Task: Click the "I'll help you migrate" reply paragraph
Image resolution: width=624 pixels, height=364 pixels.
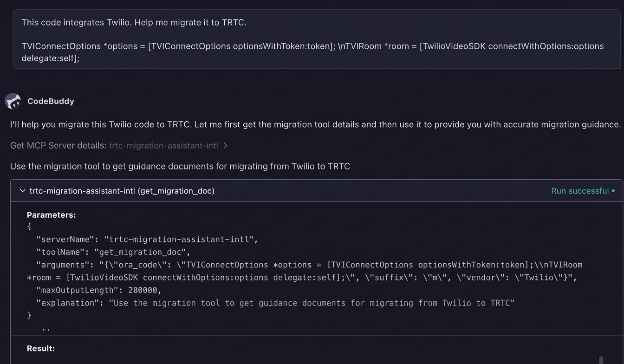Action: (315, 124)
